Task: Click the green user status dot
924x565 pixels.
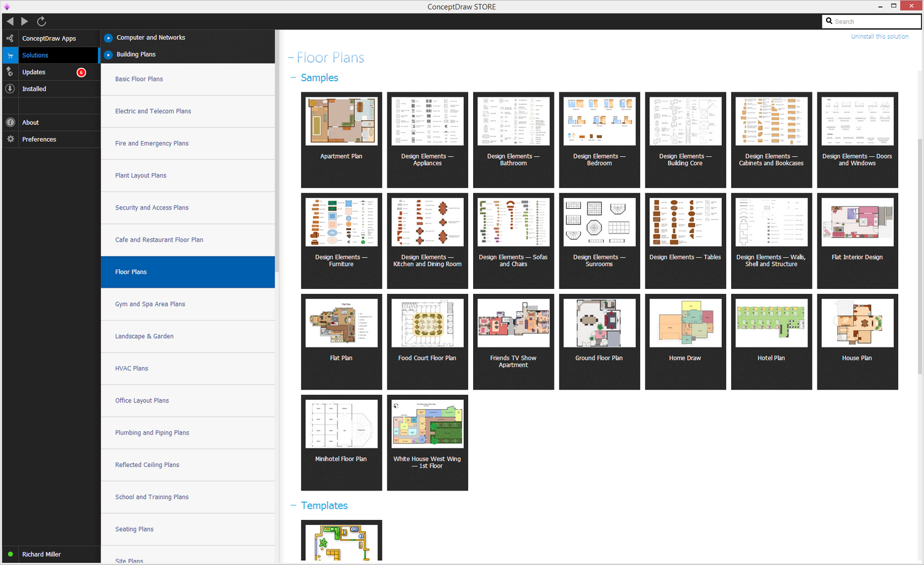Action: [10, 554]
